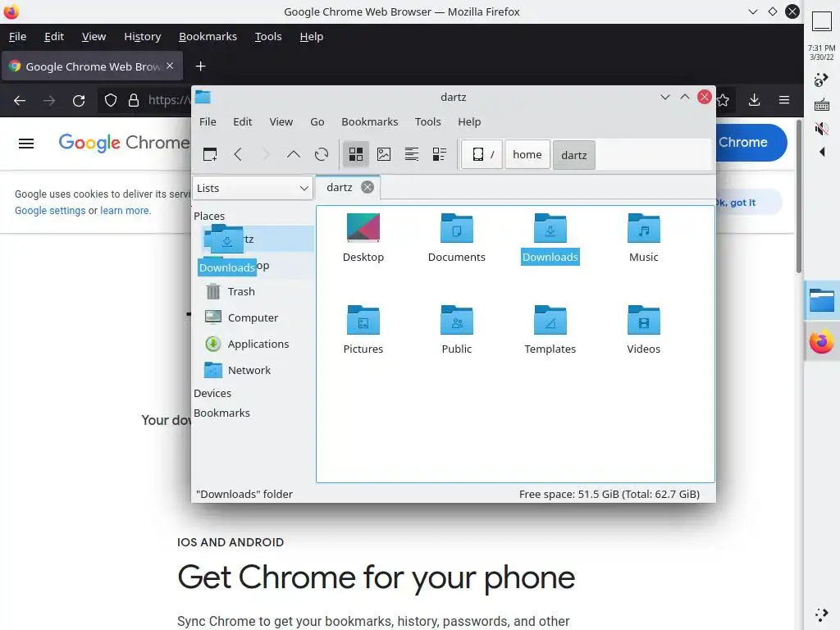This screenshot has height=630, width=840.
Task: Click Google settings link
Action: 50,211
